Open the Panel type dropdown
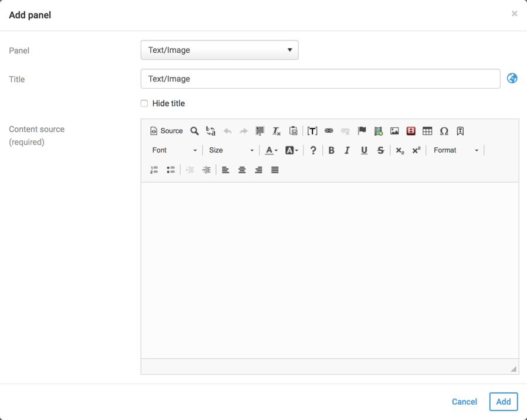Image resolution: width=527 pixels, height=420 pixels. coord(219,50)
